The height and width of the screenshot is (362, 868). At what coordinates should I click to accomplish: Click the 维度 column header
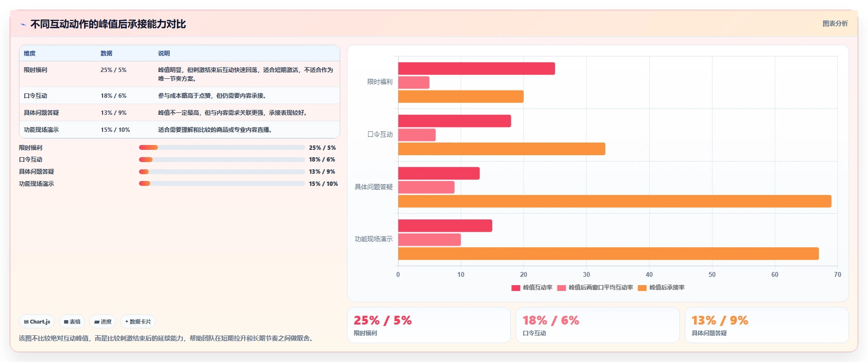coord(30,54)
